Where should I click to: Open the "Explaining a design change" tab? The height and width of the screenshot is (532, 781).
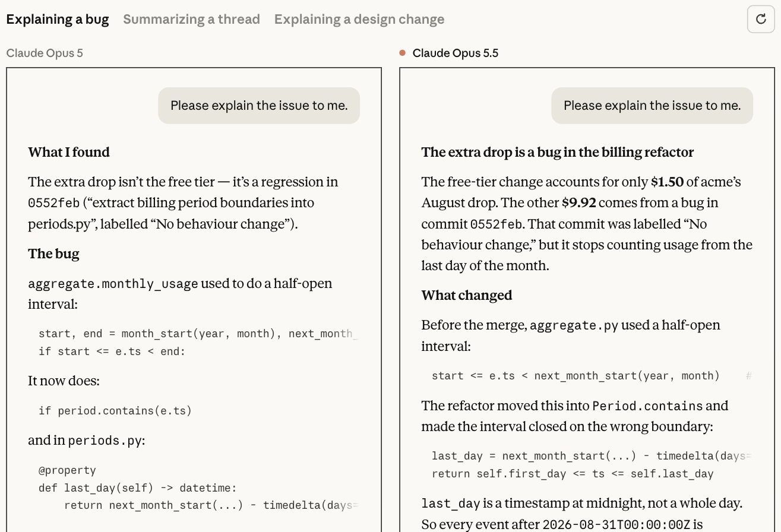coord(359,19)
